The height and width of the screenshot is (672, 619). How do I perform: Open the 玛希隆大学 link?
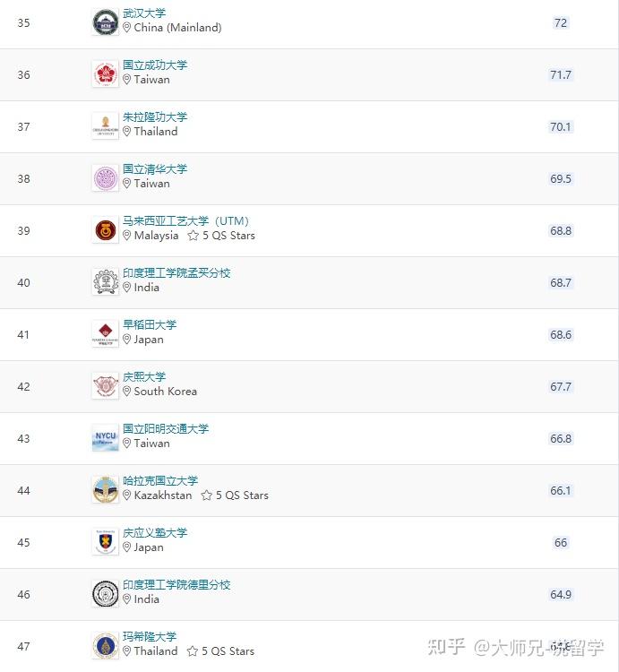150,637
